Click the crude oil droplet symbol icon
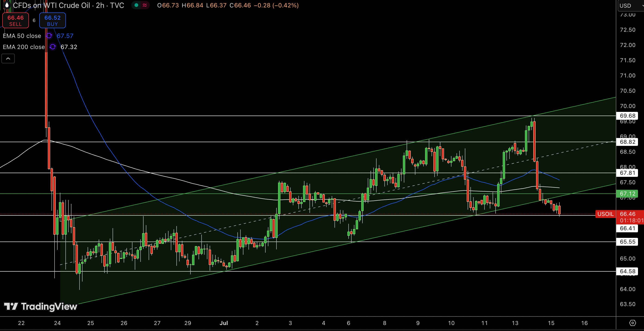 point(7,5)
